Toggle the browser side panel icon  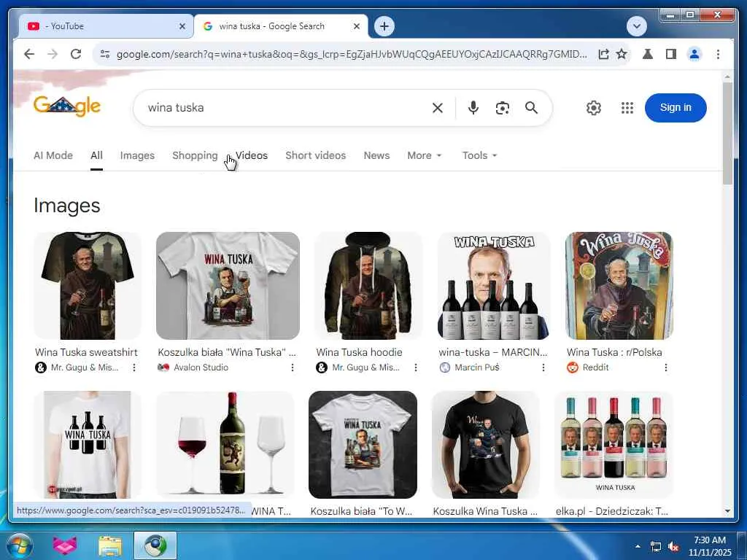[671, 54]
